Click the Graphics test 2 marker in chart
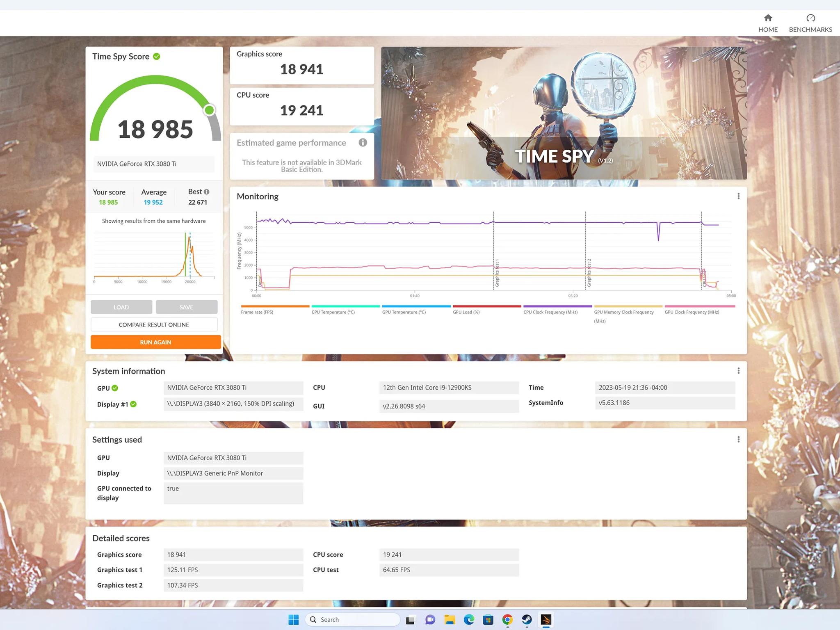This screenshot has height=630, width=840. [x=589, y=273]
